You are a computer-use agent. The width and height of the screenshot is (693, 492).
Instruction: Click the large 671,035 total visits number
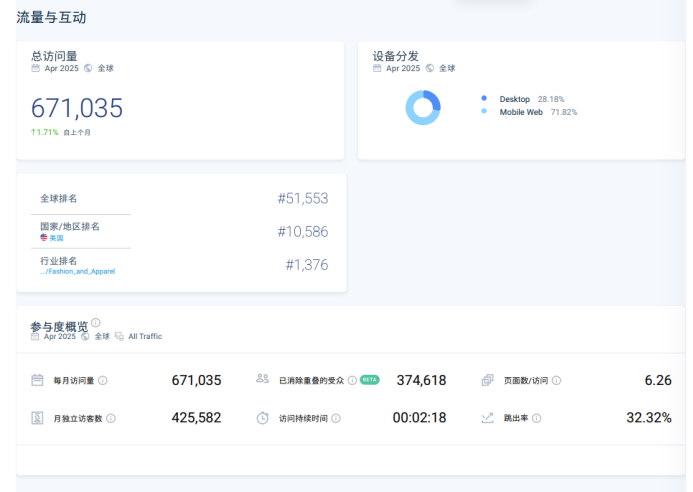click(x=77, y=108)
